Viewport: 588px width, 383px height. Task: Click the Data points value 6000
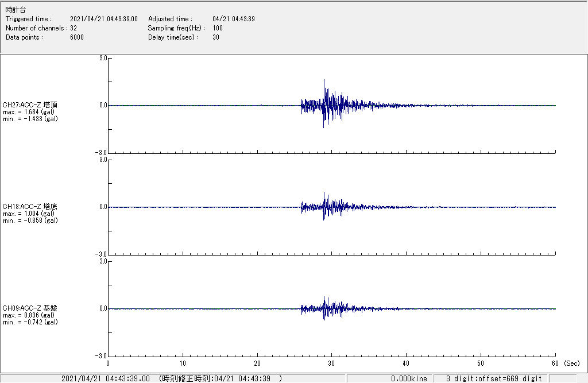[77, 37]
